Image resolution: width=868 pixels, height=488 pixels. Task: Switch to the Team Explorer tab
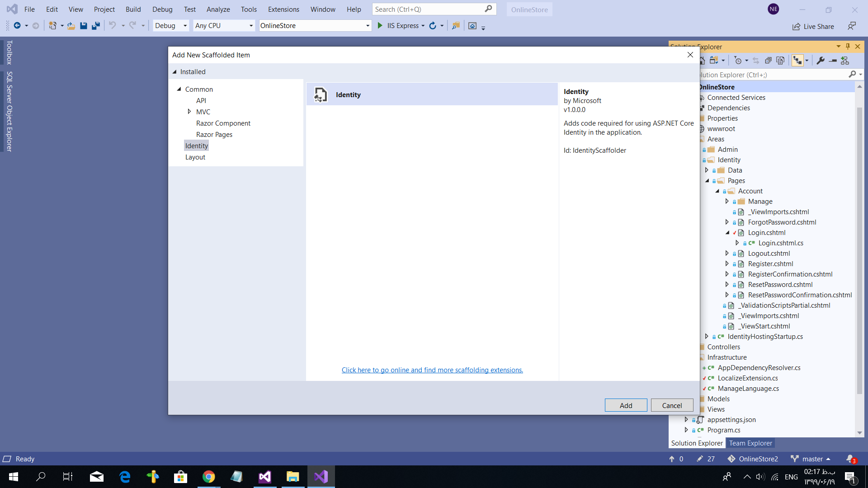tap(750, 443)
